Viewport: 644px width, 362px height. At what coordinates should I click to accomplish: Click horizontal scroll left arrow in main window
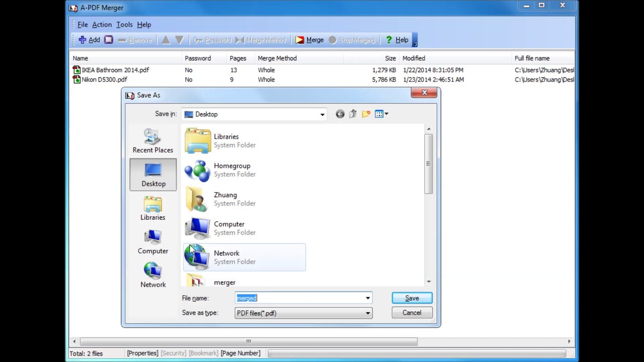tap(74, 341)
